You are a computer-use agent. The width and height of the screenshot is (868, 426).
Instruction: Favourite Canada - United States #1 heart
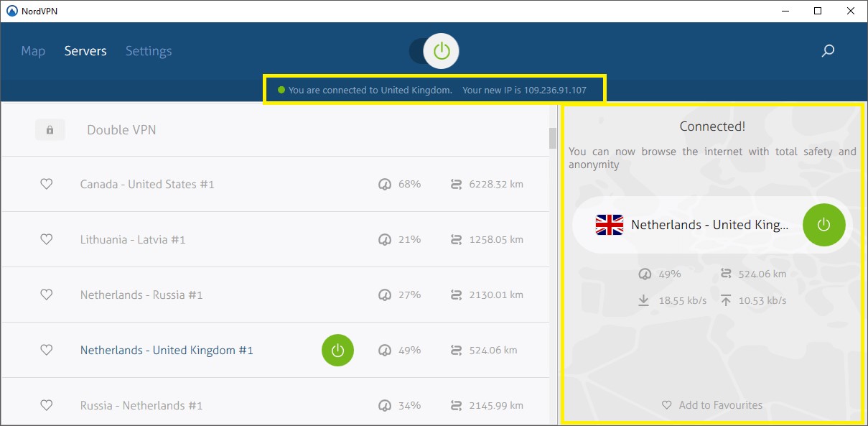point(46,184)
